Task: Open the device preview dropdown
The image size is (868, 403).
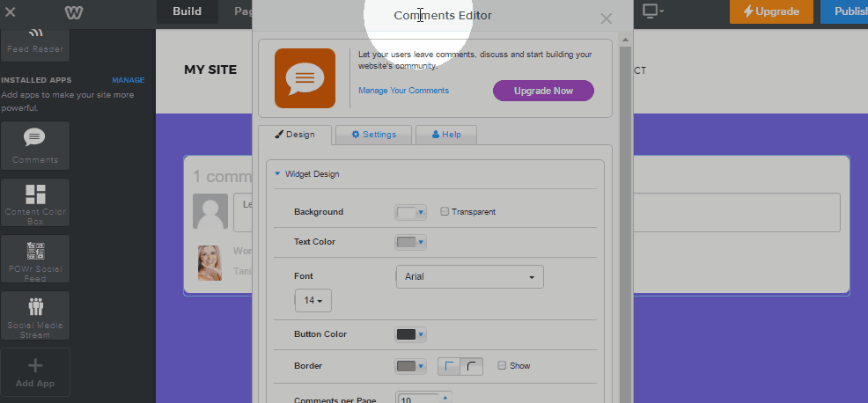Action: pos(652,11)
